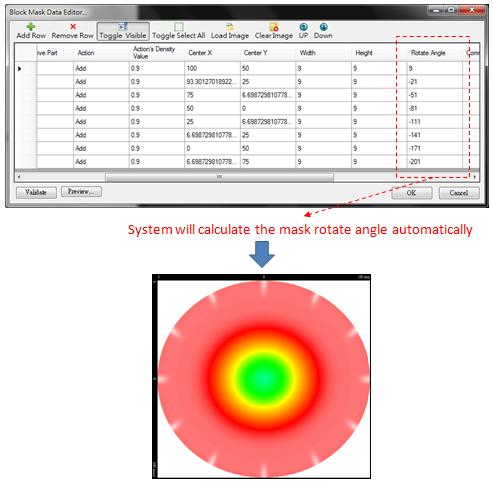Click the right scroll arrow of table
This screenshot has width=493, height=483.
click(x=475, y=176)
